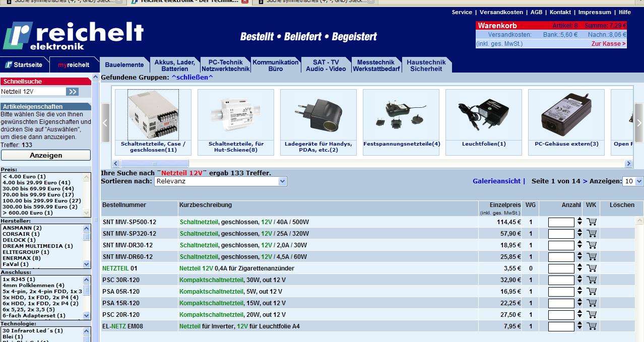
Task: Open Versandkosten link in top bar
Action: 501,12
